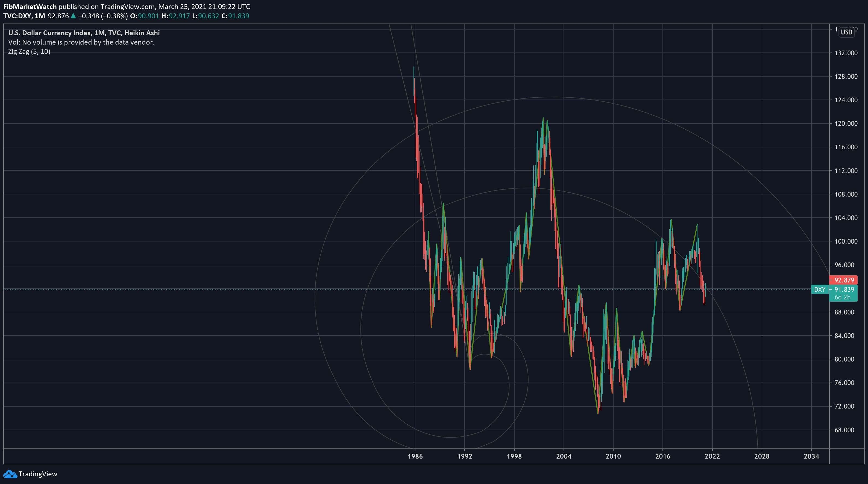Click the 2034 year label on time axis
Image resolution: width=868 pixels, height=484 pixels.
tap(811, 456)
